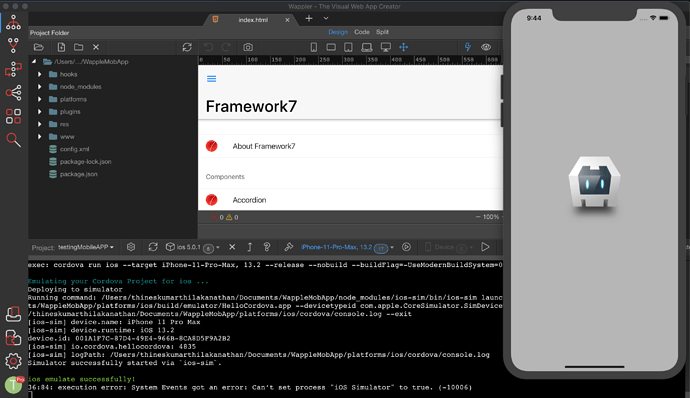Open the search magnifier in sidebar
This screenshot has height=398, width=690.
pyautogui.click(x=13, y=140)
